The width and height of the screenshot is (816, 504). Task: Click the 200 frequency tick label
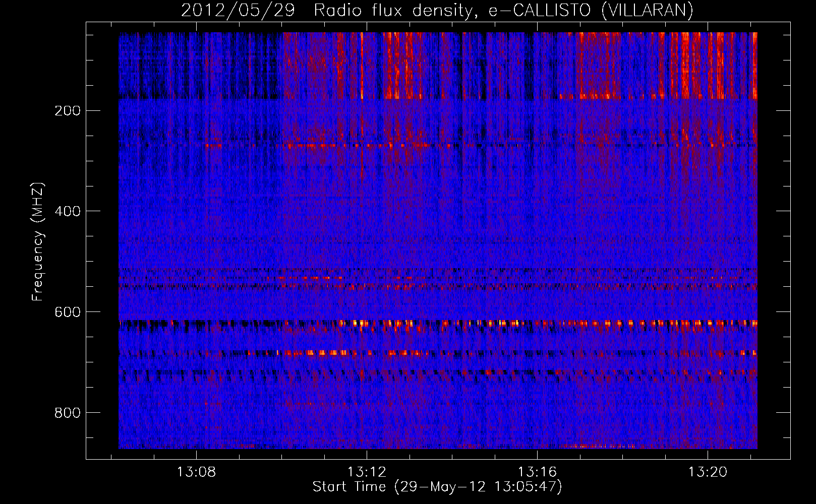(x=68, y=111)
